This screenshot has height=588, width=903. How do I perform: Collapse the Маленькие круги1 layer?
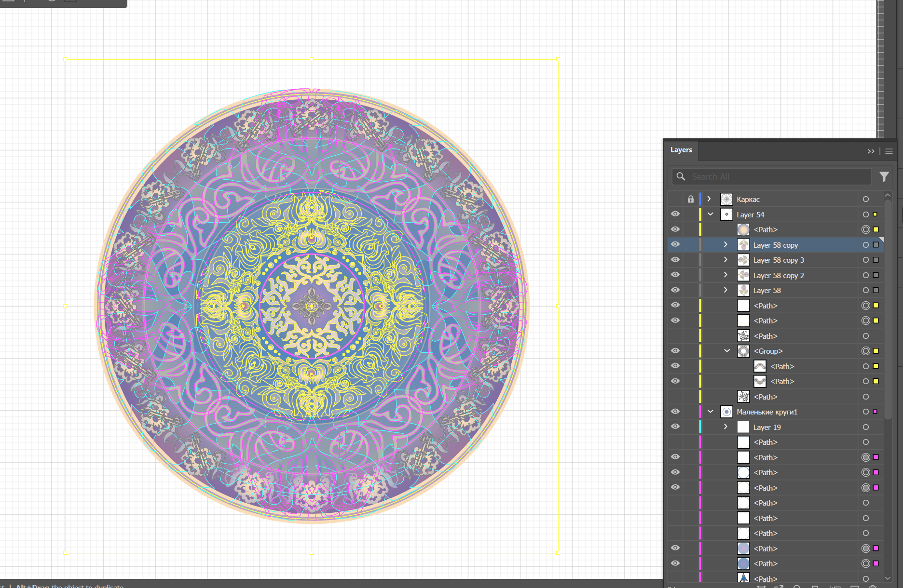click(710, 412)
